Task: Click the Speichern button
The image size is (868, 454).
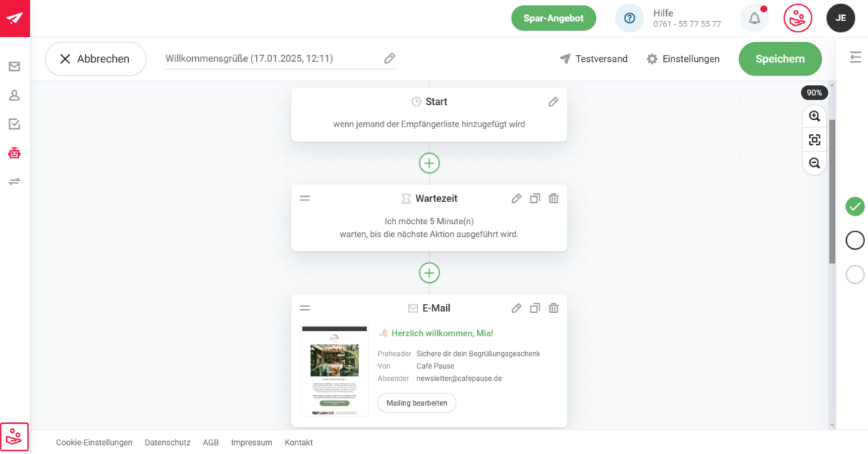Action: 780,59
